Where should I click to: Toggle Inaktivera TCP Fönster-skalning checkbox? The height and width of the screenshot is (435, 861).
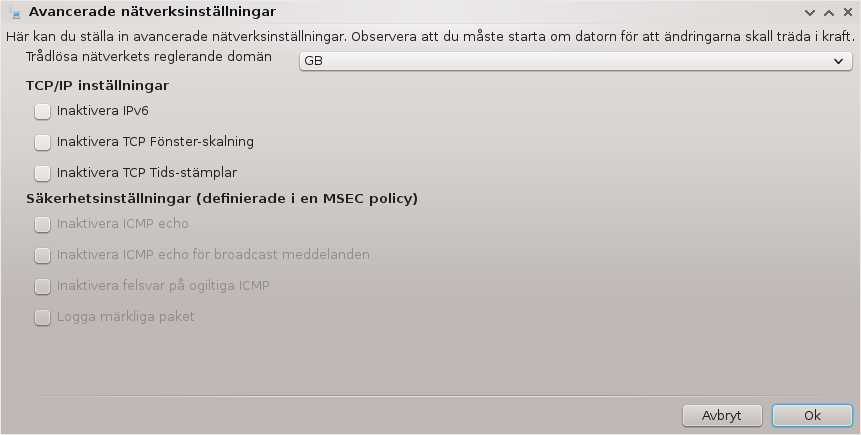(42, 142)
